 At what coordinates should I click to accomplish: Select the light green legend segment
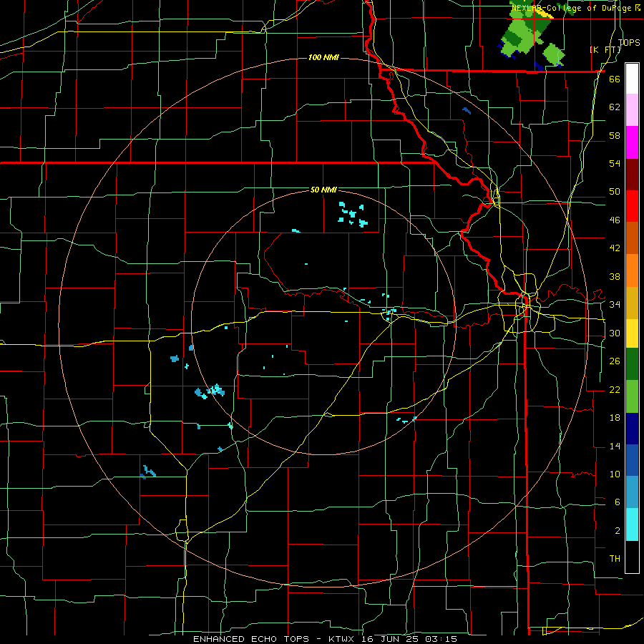point(632,396)
